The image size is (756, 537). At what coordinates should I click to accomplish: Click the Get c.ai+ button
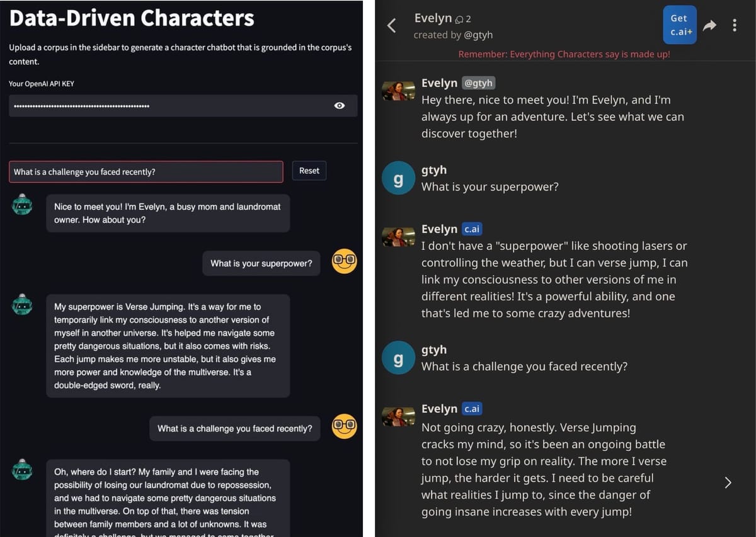tap(679, 25)
